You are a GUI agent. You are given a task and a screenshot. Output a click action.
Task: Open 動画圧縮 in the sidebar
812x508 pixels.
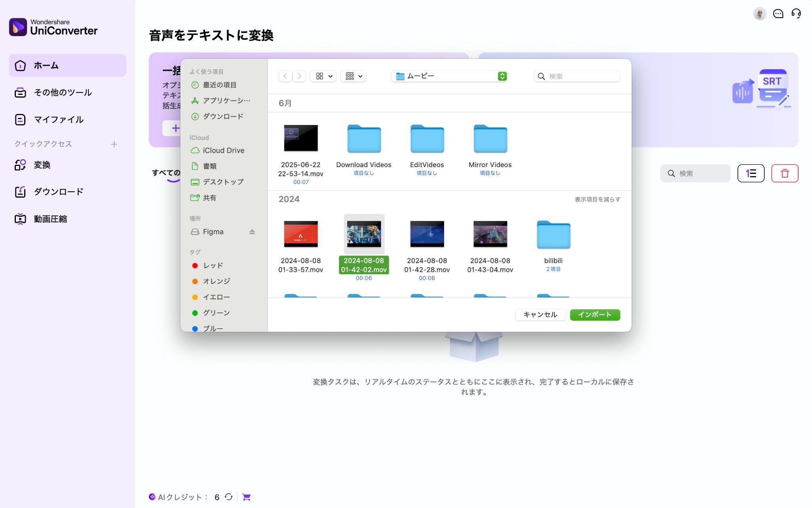[50, 219]
